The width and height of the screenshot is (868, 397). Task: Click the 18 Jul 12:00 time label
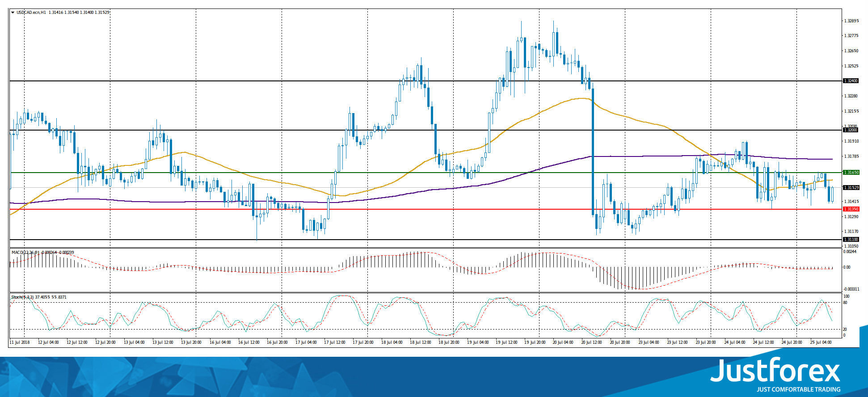coord(421,342)
